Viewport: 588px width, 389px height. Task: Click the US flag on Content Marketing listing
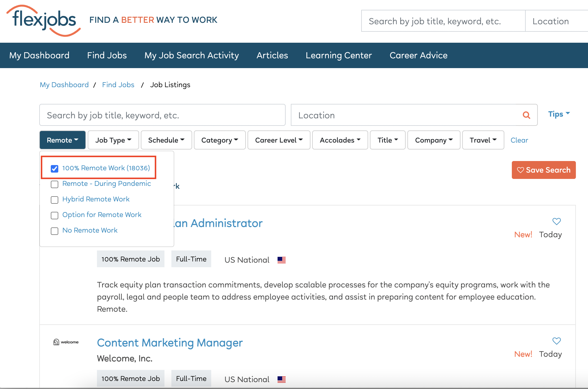(x=281, y=379)
